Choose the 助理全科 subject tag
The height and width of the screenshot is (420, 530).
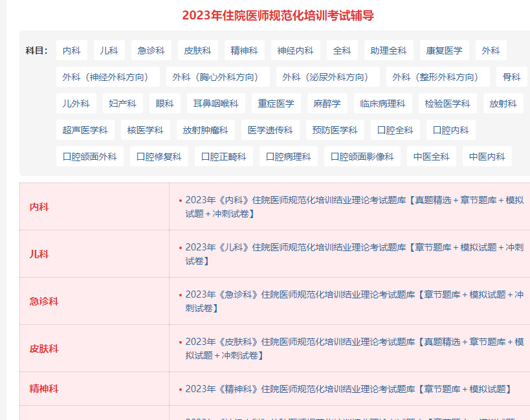coord(389,50)
